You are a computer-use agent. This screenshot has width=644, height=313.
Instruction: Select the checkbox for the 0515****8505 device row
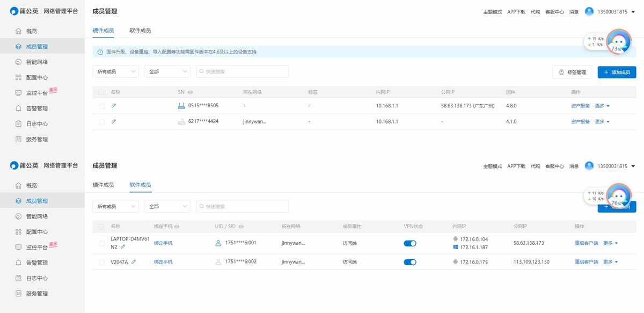[101, 106]
